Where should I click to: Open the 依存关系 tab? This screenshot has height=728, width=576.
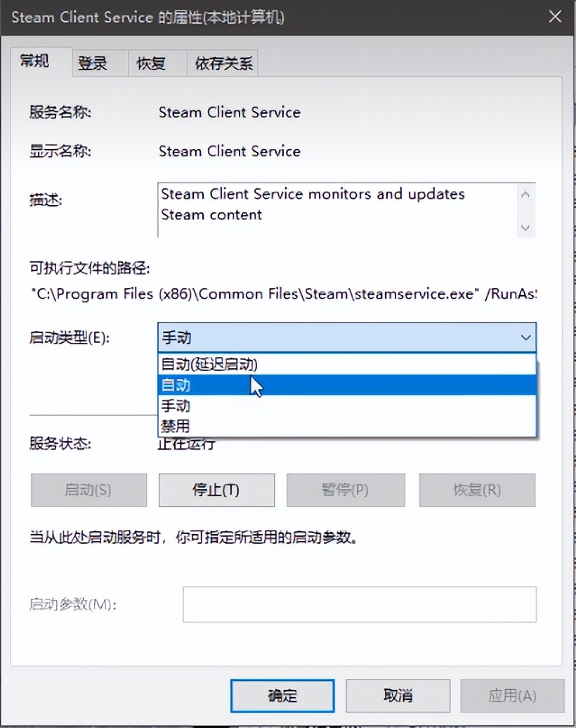coord(223,63)
